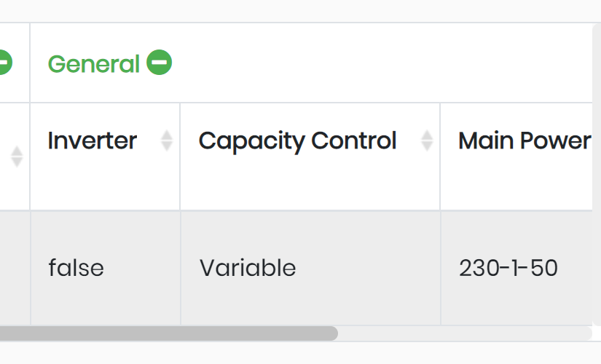Click the vertical scrollbar on the right edge
Screen dimensions: 601x364
[597, 175]
